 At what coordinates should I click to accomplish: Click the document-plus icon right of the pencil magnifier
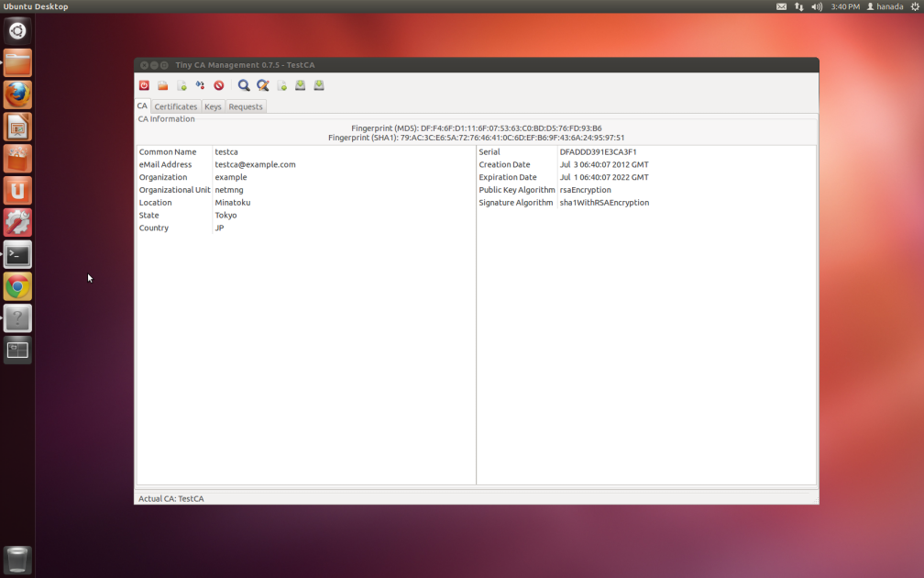[282, 85]
